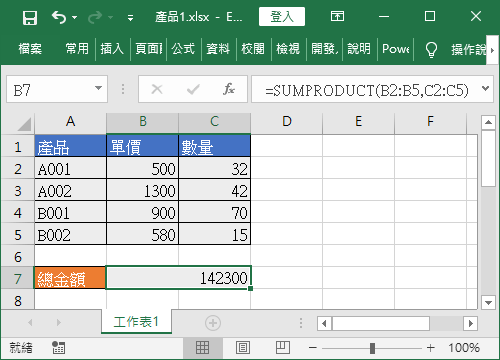Screen dimensions: 500x360
Task: Expand the Name Box dropdown arrow
Action: [x=98, y=88]
